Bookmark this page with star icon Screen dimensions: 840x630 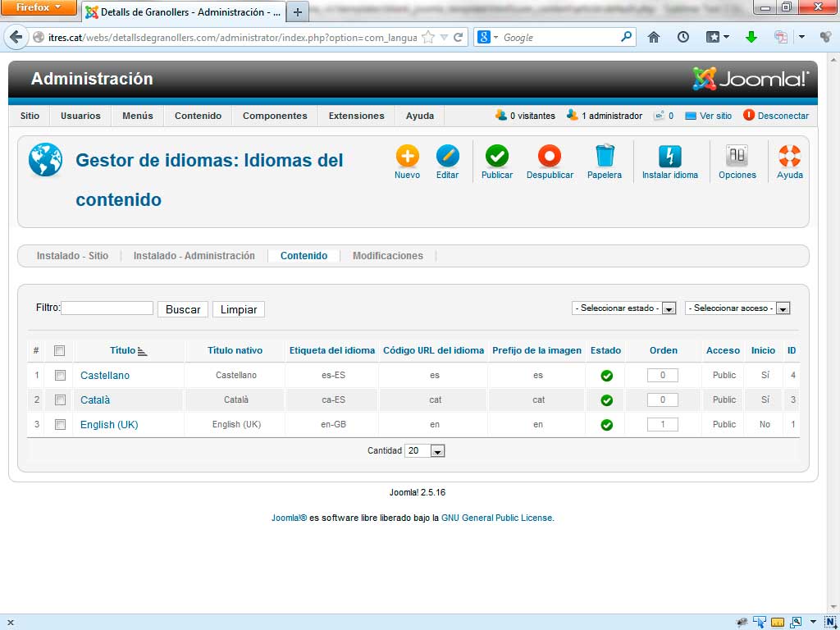pos(428,37)
